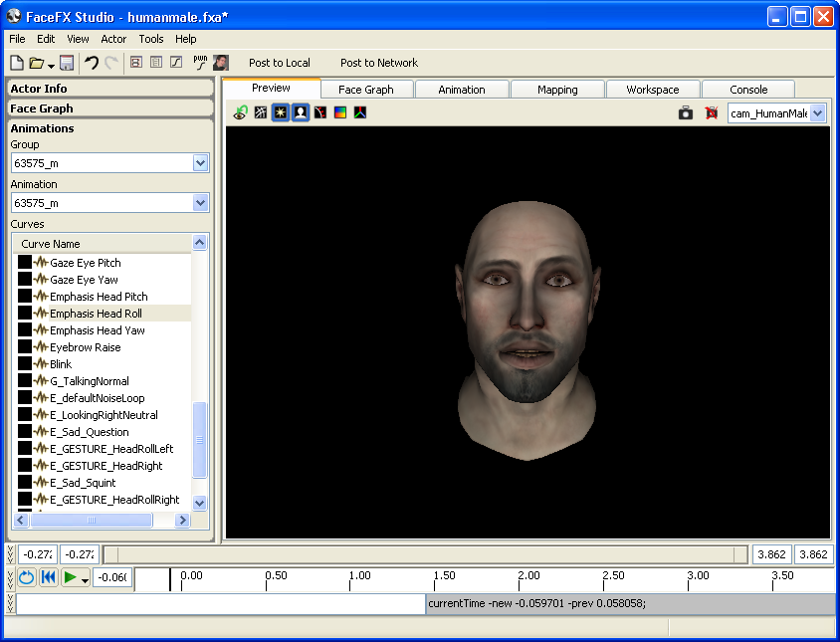Click the crossed-out red camera icon

[711, 113]
